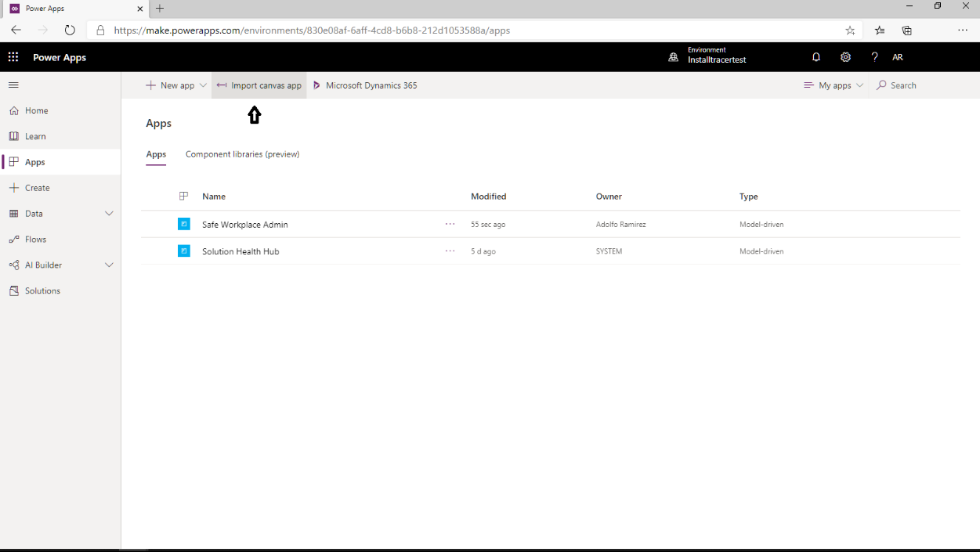Close the Power Apps browser tab
Screen dimensions: 980x552
pos(140,9)
